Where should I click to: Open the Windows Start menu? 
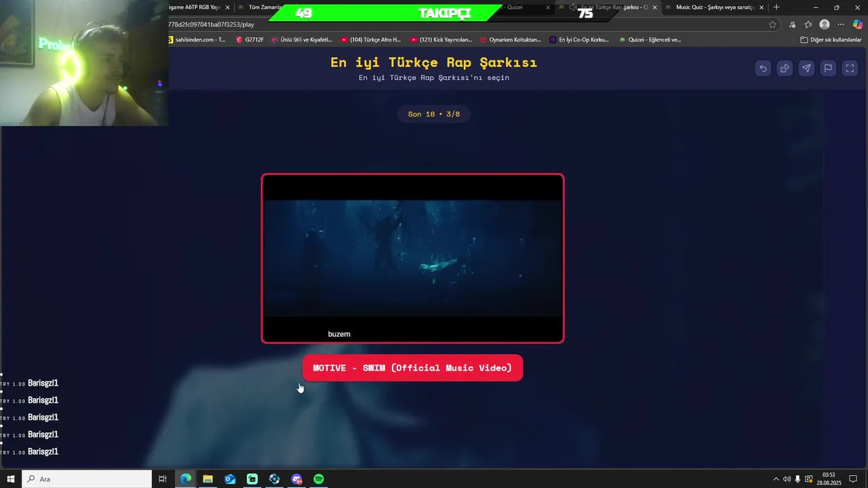pos(11,479)
